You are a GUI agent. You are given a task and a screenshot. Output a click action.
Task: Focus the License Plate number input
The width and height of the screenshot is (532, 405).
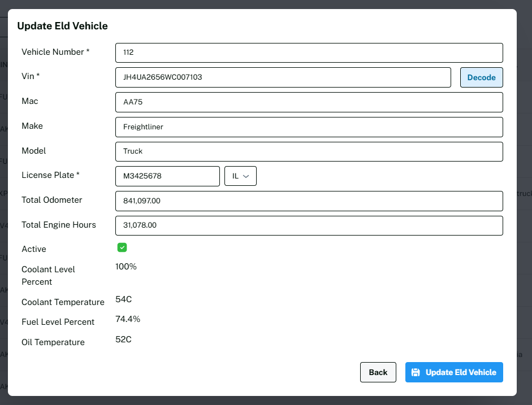click(x=167, y=176)
